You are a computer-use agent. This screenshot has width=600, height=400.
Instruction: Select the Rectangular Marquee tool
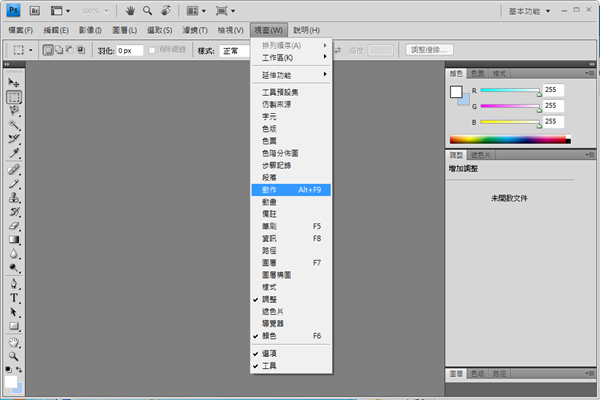14,97
